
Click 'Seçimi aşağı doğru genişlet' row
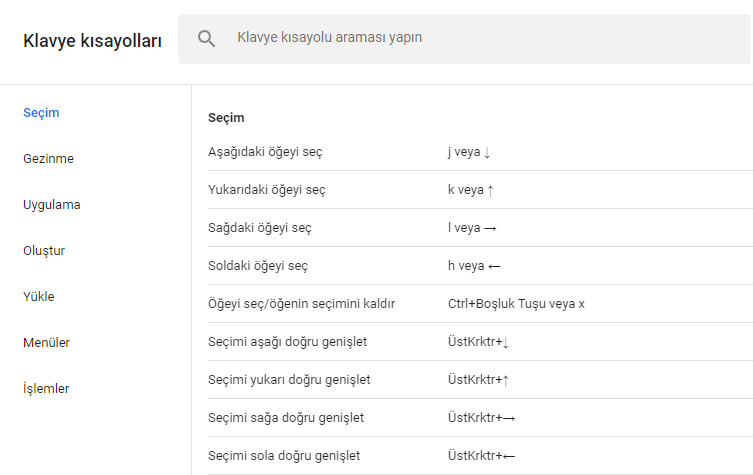288,342
